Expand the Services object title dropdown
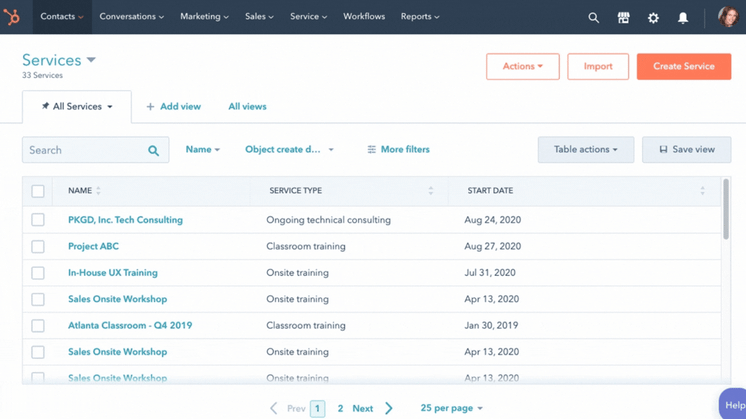This screenshot has height=419, width=746. pyautogui.click(x=59, y=60)
